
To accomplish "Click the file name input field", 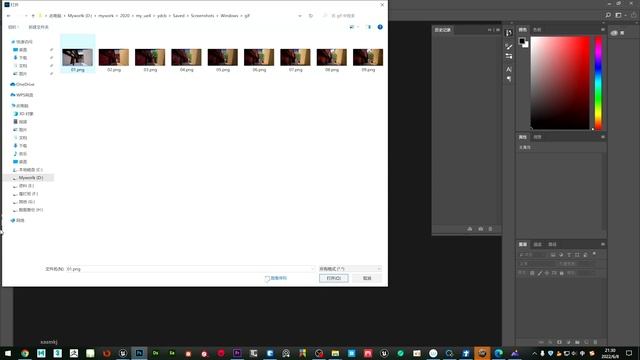I will click(x=190, y=269).
